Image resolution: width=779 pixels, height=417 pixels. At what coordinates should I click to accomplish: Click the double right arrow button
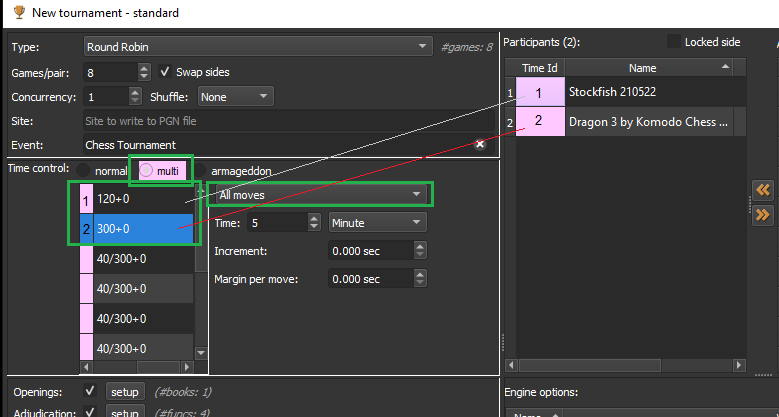[x=763, y=215]
